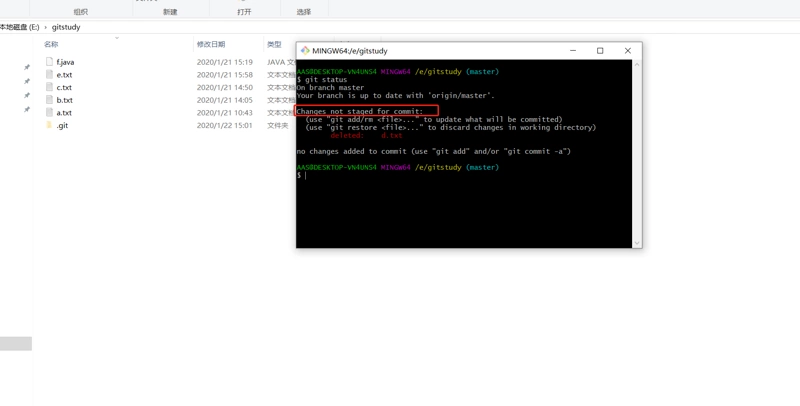
Task: Click the 'git status' command line in the terminal
Action: coord(322,80)
